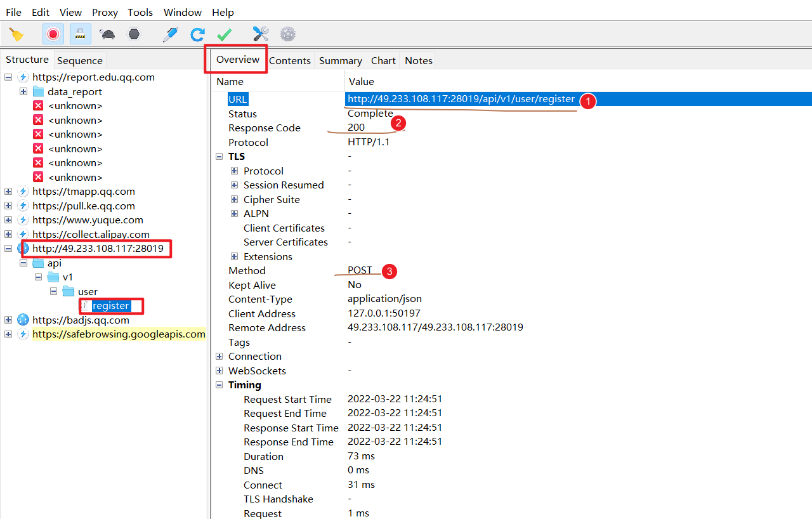Select the register request in tree
Image resolution: width=812 pixels, height=519 pixels.
point(110,306)
